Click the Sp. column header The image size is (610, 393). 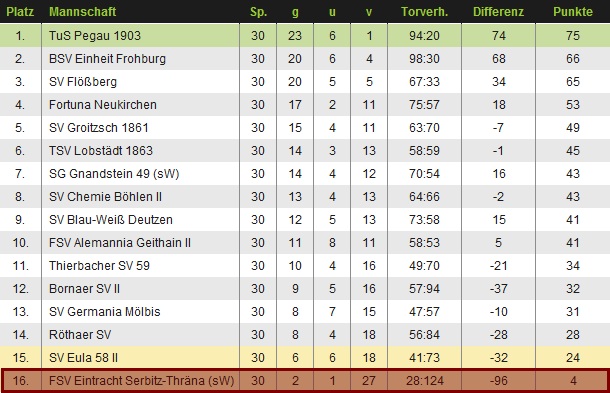(258, 12)
